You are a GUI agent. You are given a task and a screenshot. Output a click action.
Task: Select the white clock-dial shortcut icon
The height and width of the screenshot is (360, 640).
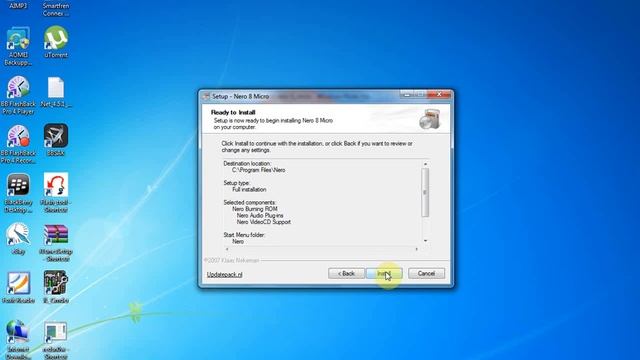(18, 235)
